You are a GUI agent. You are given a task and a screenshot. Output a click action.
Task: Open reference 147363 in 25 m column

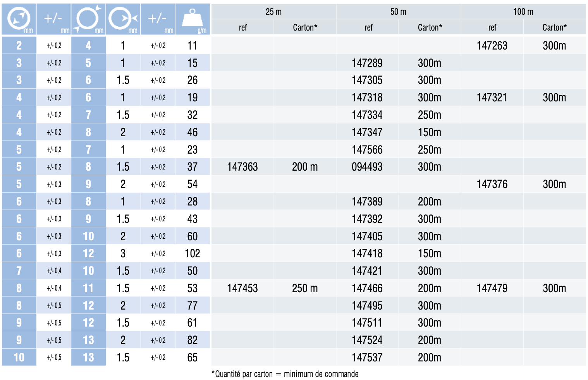click(x=242, y=167)
